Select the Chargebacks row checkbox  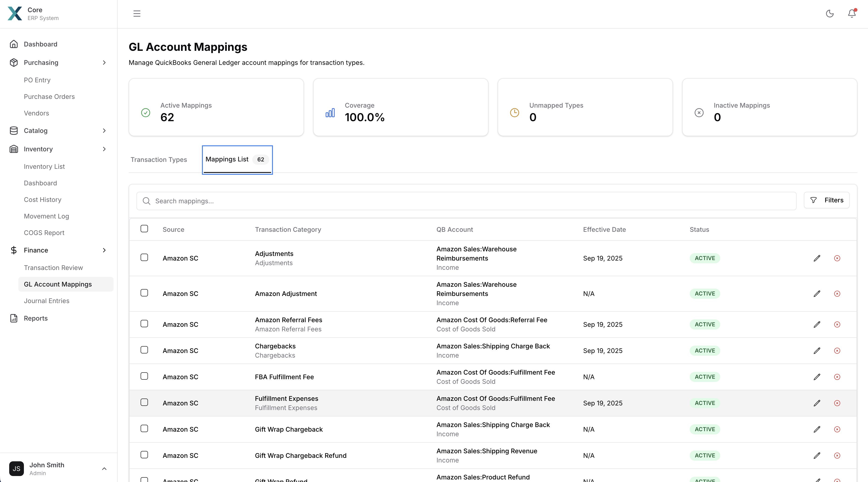tap(144, 350)
